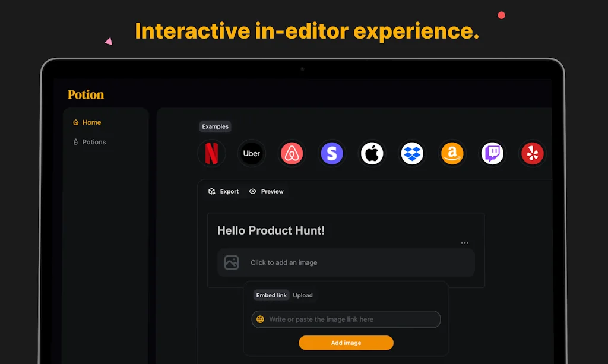Toggle Preview with the eye icon
Screen dimensions: 608x364
coord(267,191)
